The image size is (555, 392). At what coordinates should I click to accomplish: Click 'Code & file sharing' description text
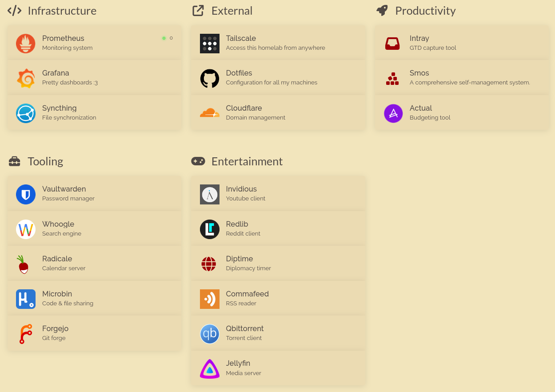click(x=68, y=304)
